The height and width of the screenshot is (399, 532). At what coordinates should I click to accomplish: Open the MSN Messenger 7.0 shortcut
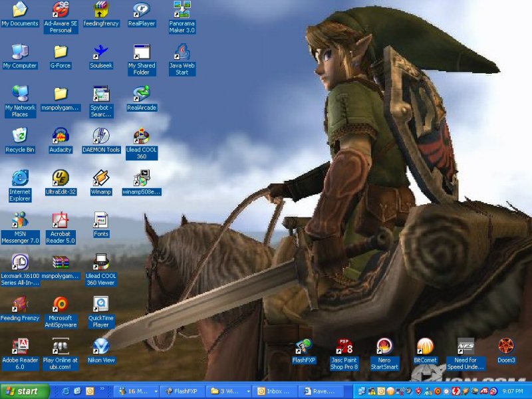(x=20, y=227)
